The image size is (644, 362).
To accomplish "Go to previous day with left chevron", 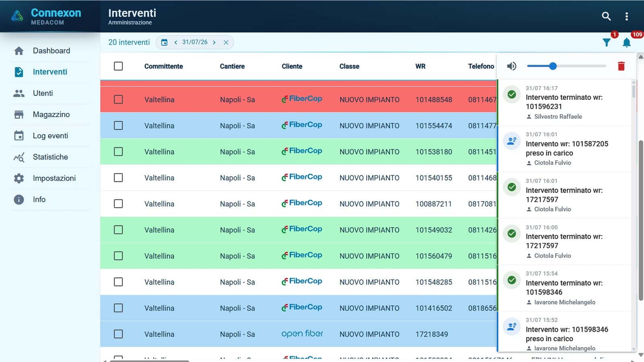I will point(175,42).
